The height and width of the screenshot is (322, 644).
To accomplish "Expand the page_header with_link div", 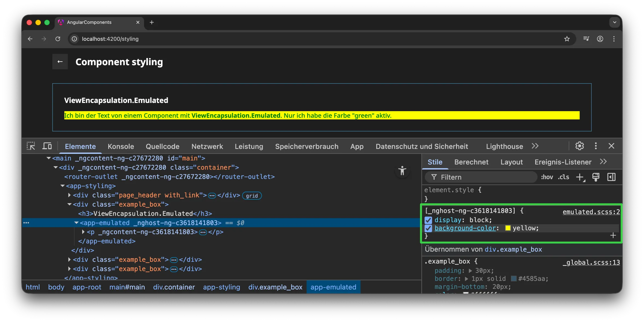I will (x=69, y=195).
